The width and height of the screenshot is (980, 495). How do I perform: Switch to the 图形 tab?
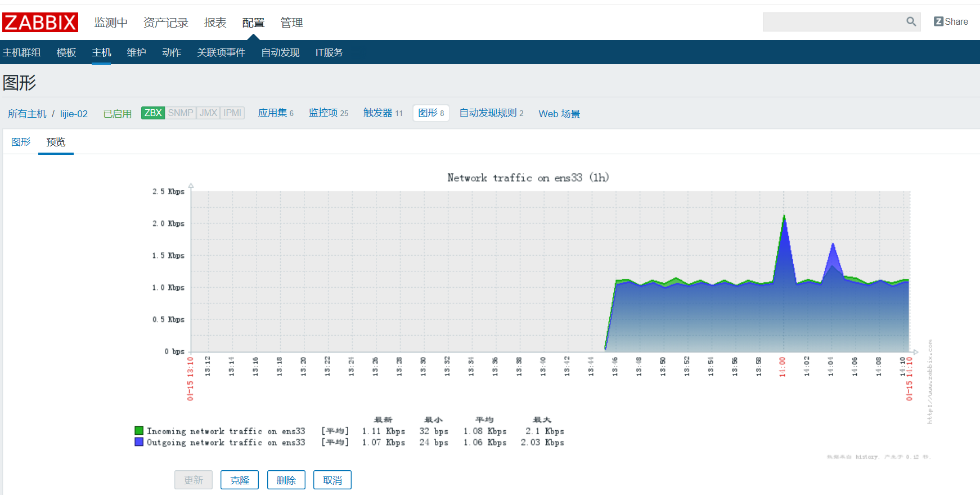[x=21, y=142]
